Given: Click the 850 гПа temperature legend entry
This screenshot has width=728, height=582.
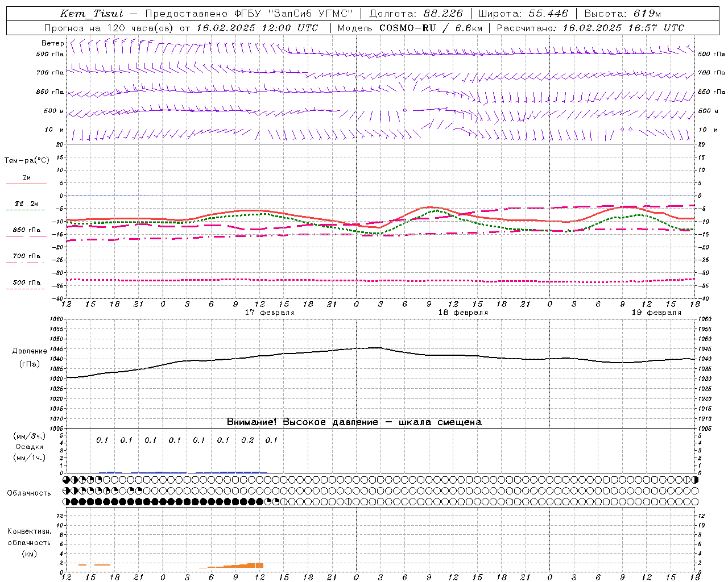Looking at the screenshot, I should (27, 230).
